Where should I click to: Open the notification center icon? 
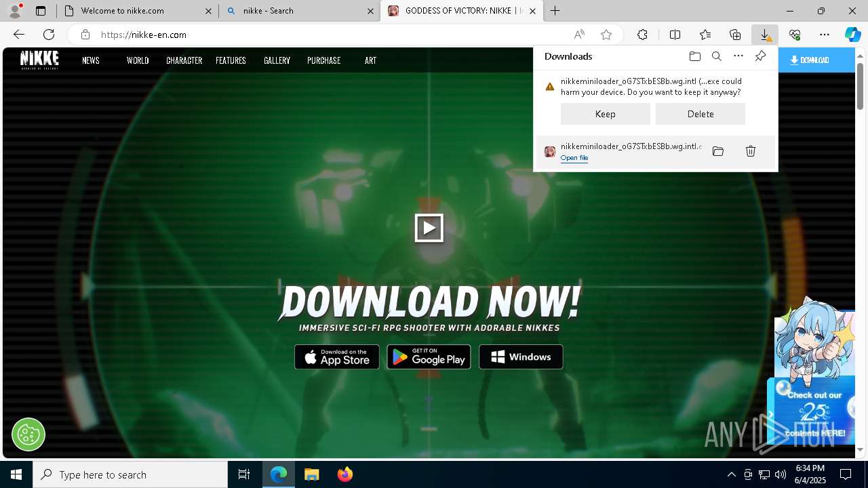(x=846, y=474)
